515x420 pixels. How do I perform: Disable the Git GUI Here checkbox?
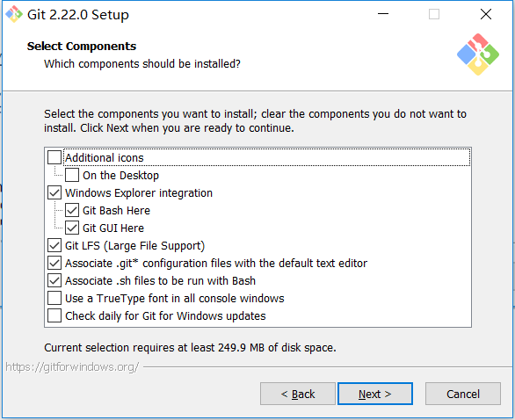click(72, 228)
